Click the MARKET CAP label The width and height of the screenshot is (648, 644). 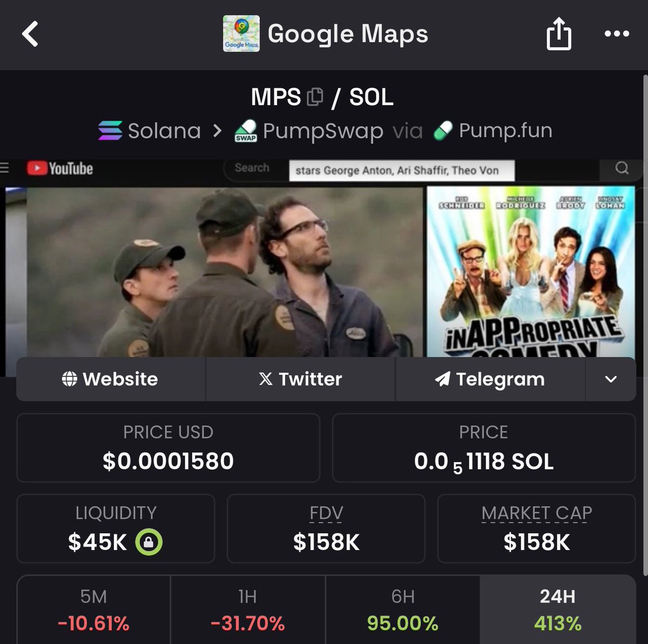point(537,513)
